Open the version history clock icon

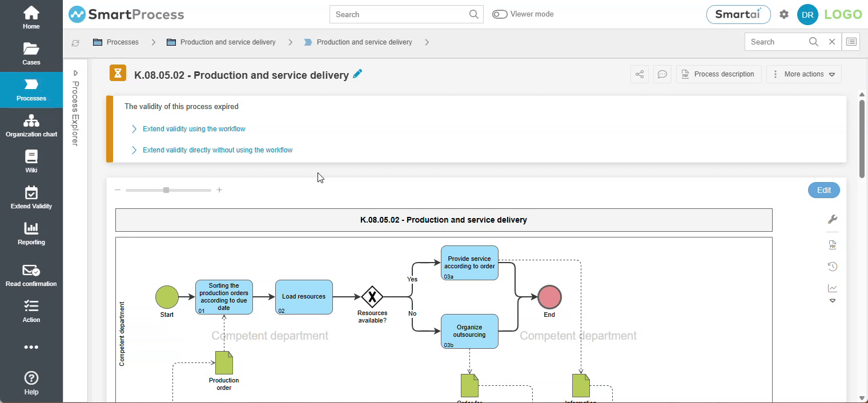tap(833, 267)
